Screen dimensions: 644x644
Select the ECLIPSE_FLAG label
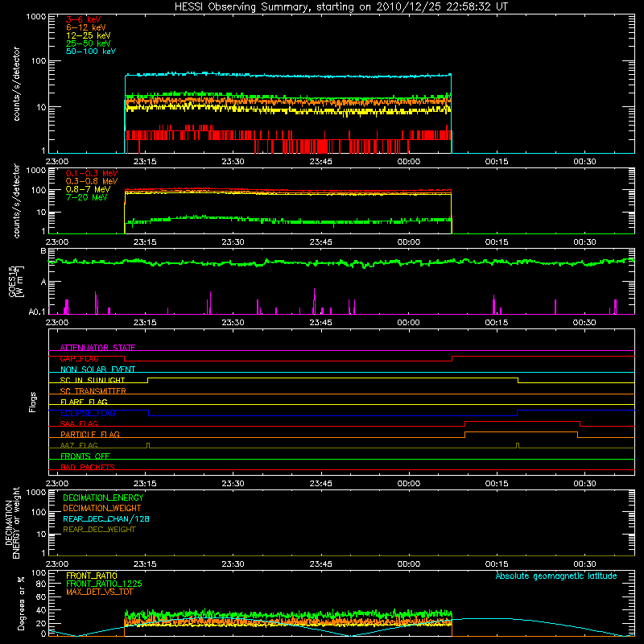pyautogui.click(x=88, y=413)
